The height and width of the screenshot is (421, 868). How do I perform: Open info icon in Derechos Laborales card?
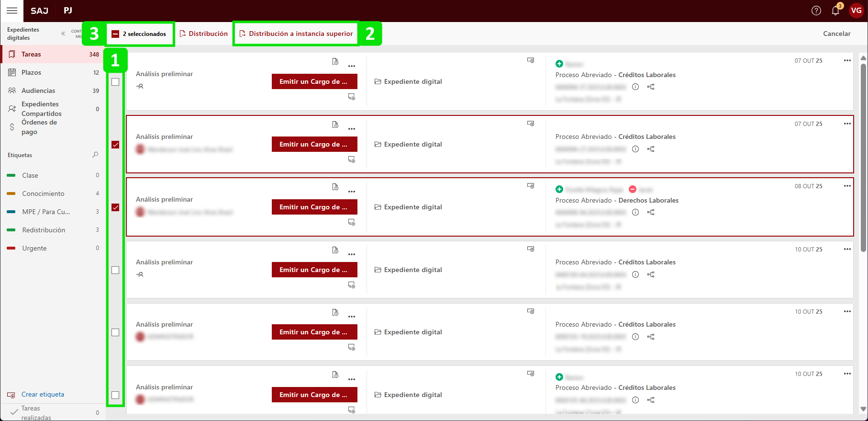[x=635, y=212]
